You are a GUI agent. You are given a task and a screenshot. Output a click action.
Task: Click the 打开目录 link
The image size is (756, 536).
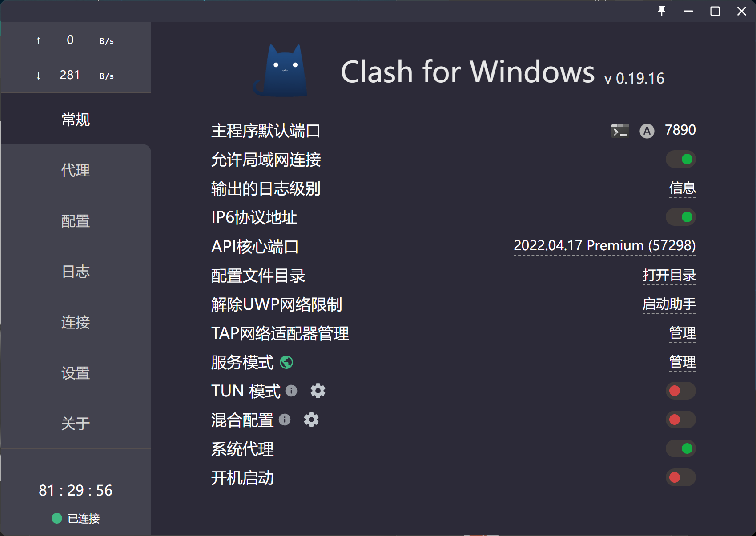669,276
